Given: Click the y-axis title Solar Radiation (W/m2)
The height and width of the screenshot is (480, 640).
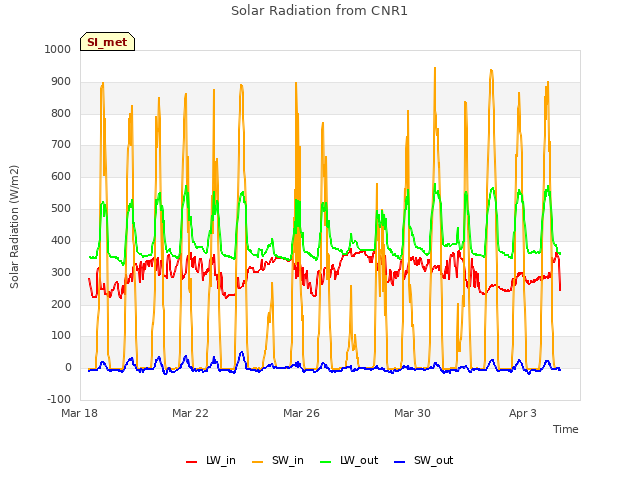Looking at the screenshot, I should point(14,227).
